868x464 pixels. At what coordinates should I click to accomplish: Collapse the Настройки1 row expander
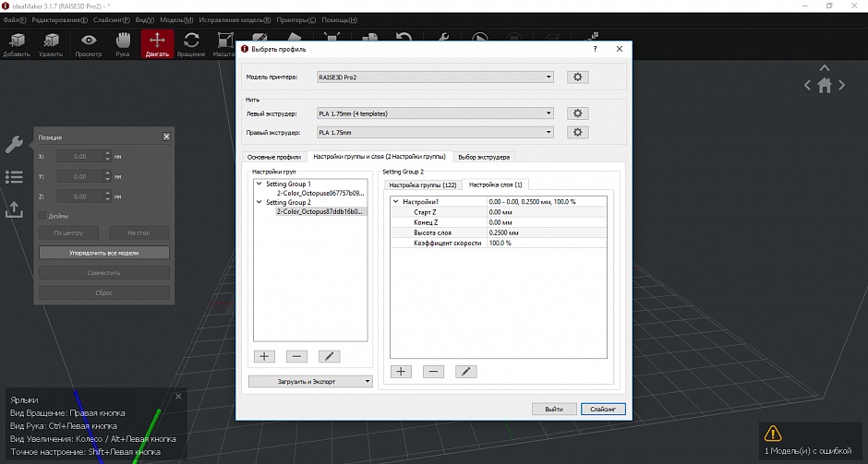coord(396,201)
